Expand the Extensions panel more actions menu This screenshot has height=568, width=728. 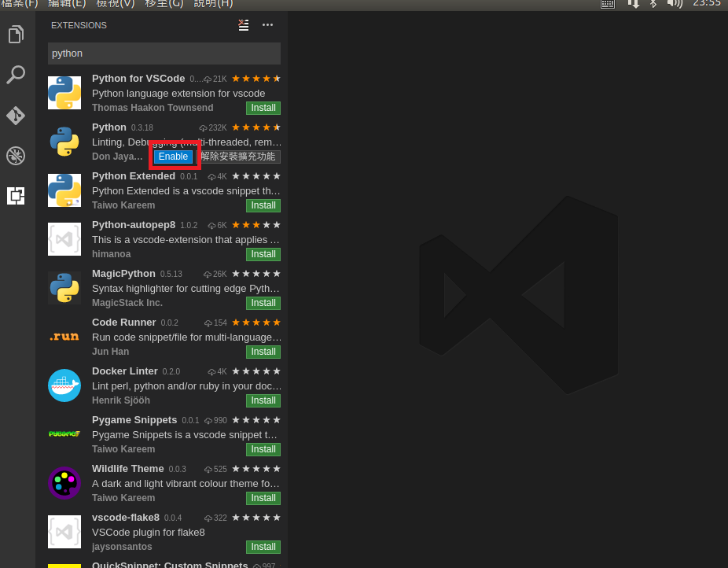click(x=267, y=25)
